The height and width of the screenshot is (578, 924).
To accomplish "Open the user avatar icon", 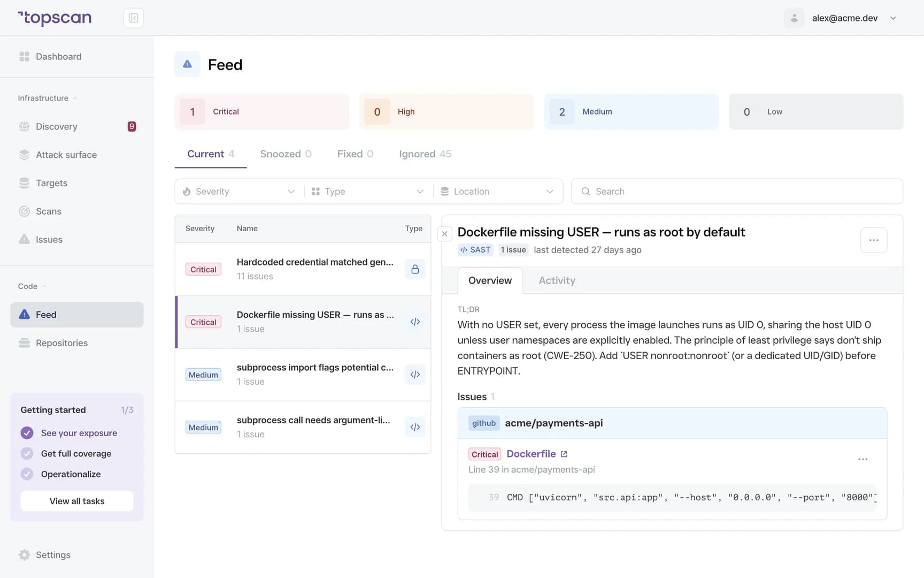I will [x=794, y=18].
